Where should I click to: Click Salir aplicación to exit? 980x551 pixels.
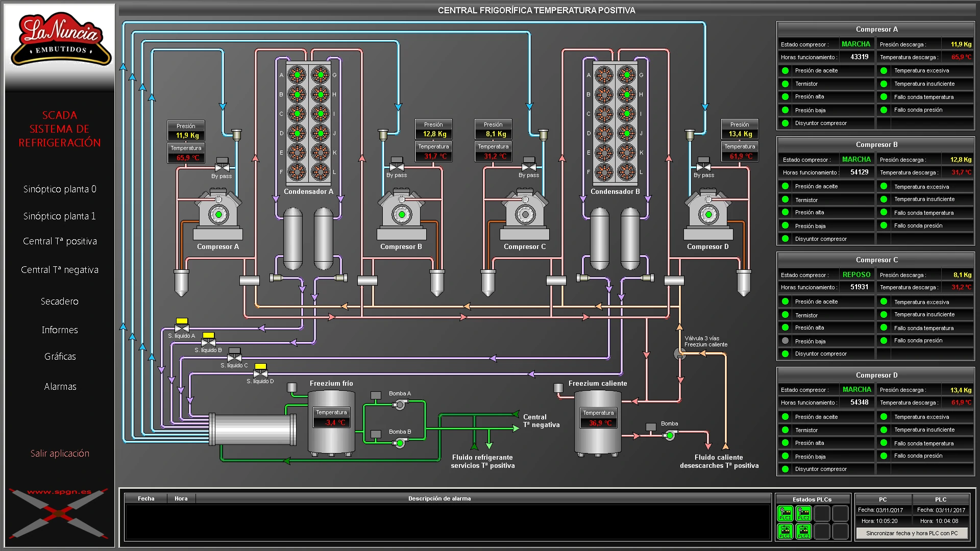tap(60, 453)
